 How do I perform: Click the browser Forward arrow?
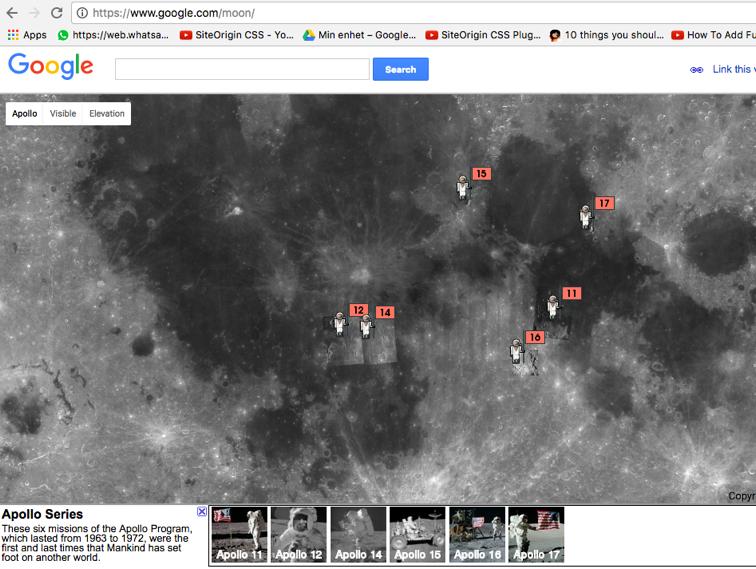point(34,13)
